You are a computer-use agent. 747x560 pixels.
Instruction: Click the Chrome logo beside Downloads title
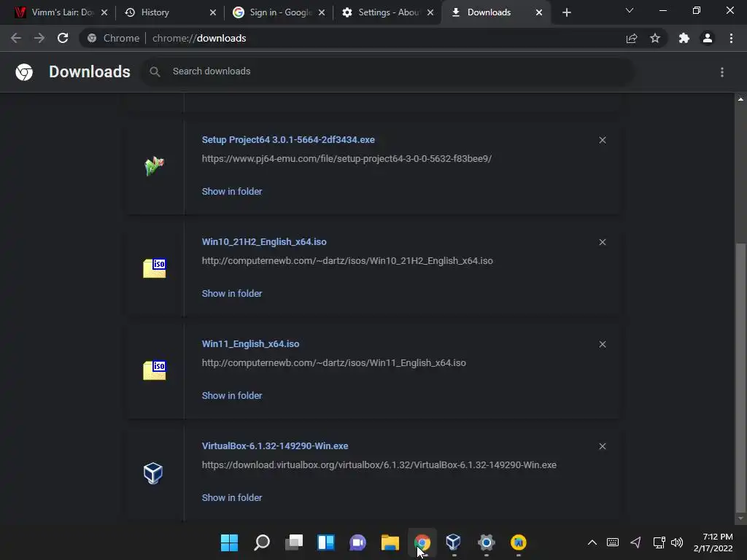tap(24, 72)
